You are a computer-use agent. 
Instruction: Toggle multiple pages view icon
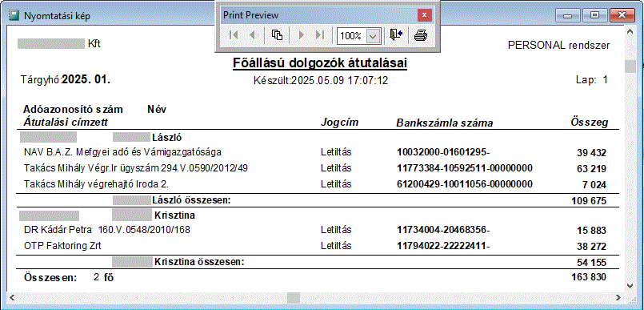[x=278, y=35]
